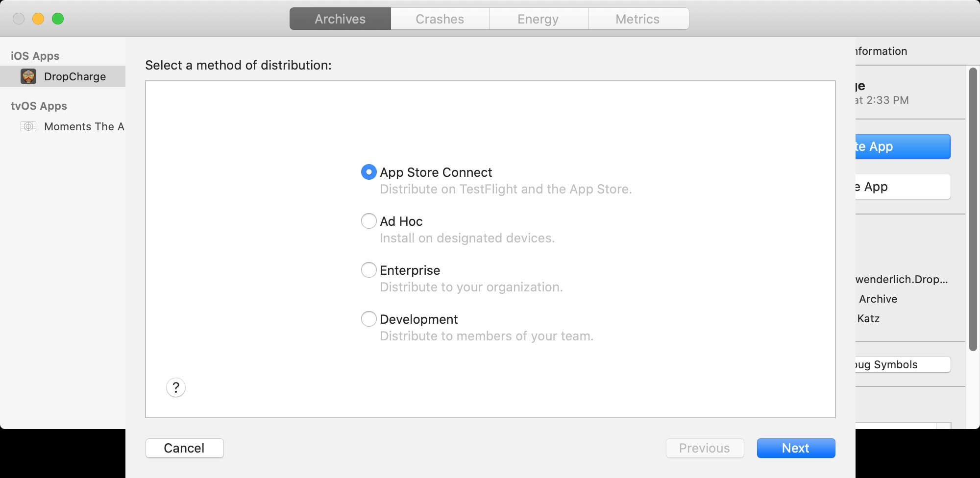Select the Enterprise distribution option

pyautogui.click(x=368, y=270)
